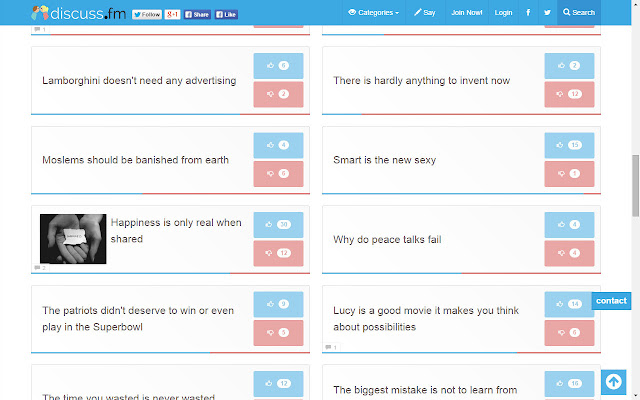The image size is (640, 400).
Task: Upvote 'There is hardly anything to invent now'
Action: pos(569,66)
